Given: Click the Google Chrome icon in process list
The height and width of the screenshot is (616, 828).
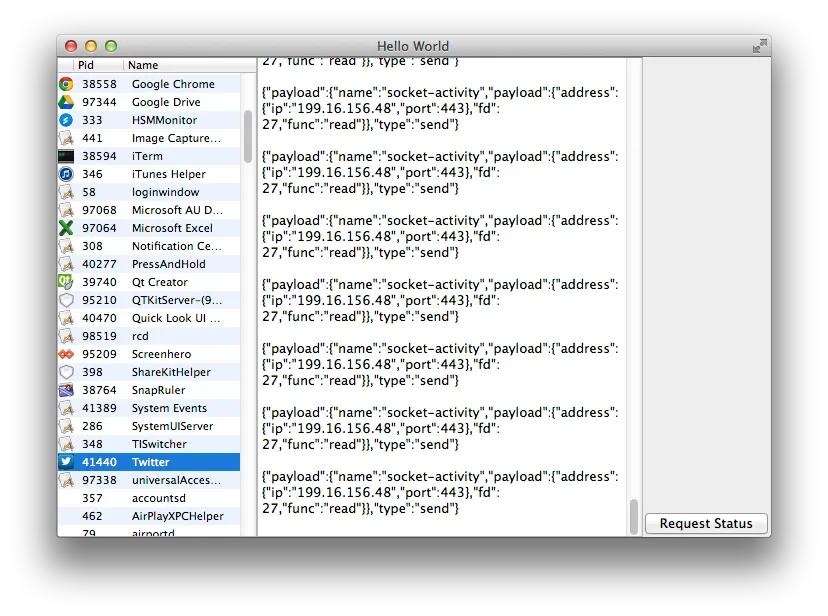Looking at the screenshot, I should click(66, 84).
